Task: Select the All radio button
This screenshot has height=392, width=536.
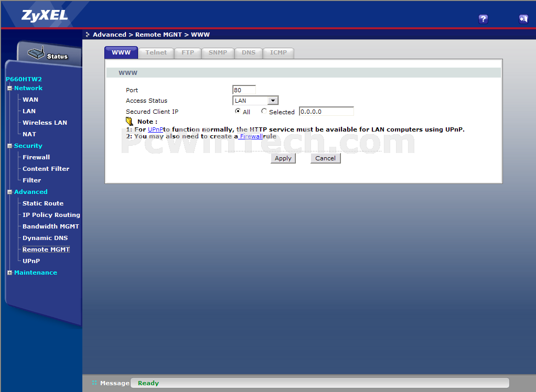Action: coord(238,111)
